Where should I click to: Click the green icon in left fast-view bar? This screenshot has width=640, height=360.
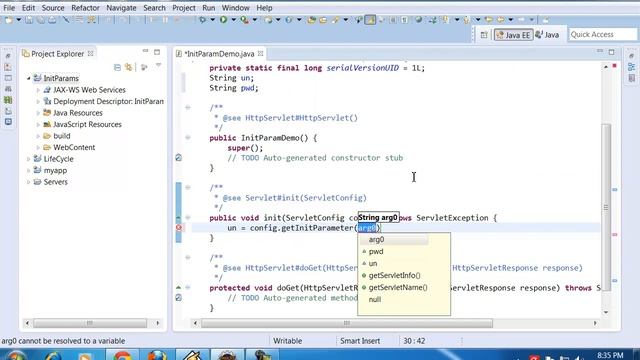coord(8,100)
